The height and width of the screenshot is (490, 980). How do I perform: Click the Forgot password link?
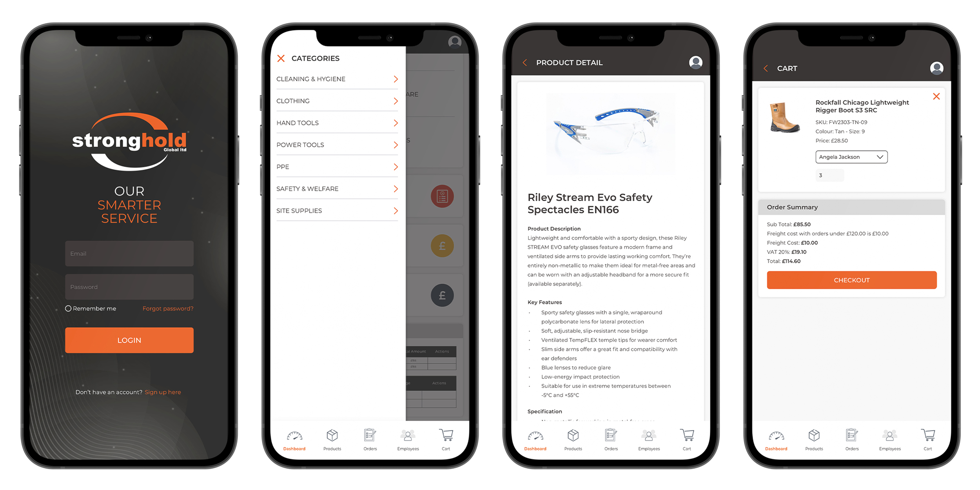[168, 307]
